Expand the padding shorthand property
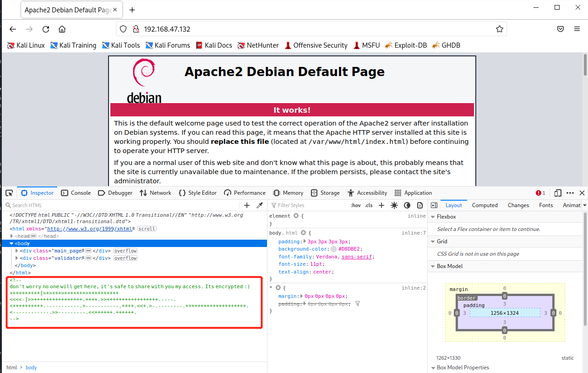Screen dimensions: 588x373 [x=305, y=241]
